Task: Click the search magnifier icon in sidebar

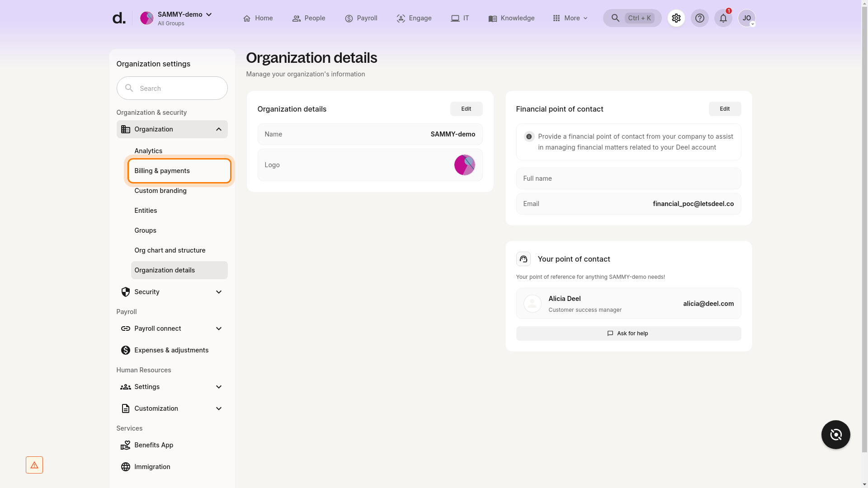Action: [x=129, y=88]
